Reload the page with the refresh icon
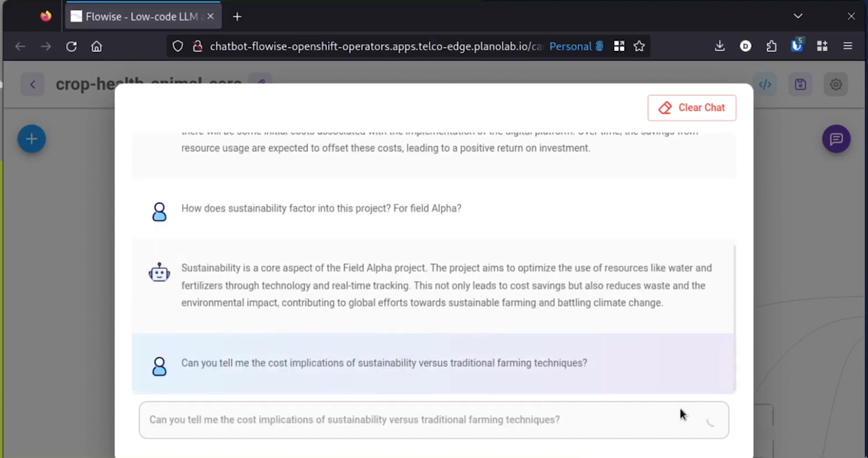The height and width of the screenshot is (458, 868). 72,46
